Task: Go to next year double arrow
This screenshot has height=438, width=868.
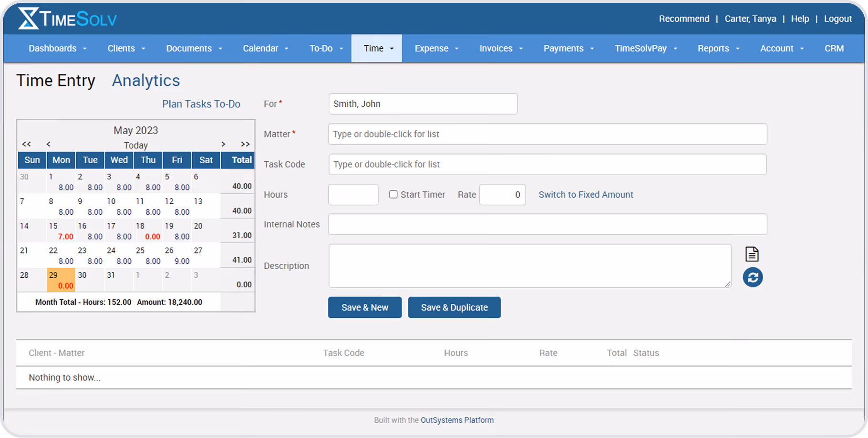Action: coord(245,144)
